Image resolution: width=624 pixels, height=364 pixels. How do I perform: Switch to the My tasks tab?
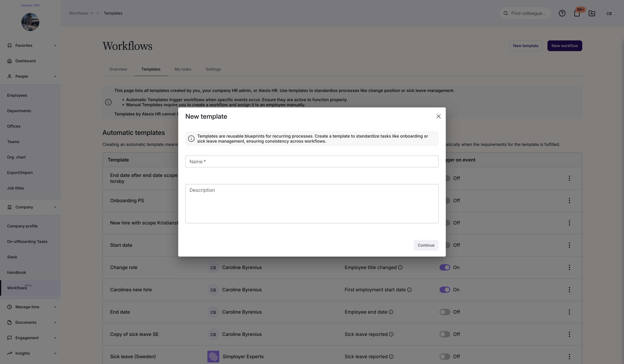[183, 69]
